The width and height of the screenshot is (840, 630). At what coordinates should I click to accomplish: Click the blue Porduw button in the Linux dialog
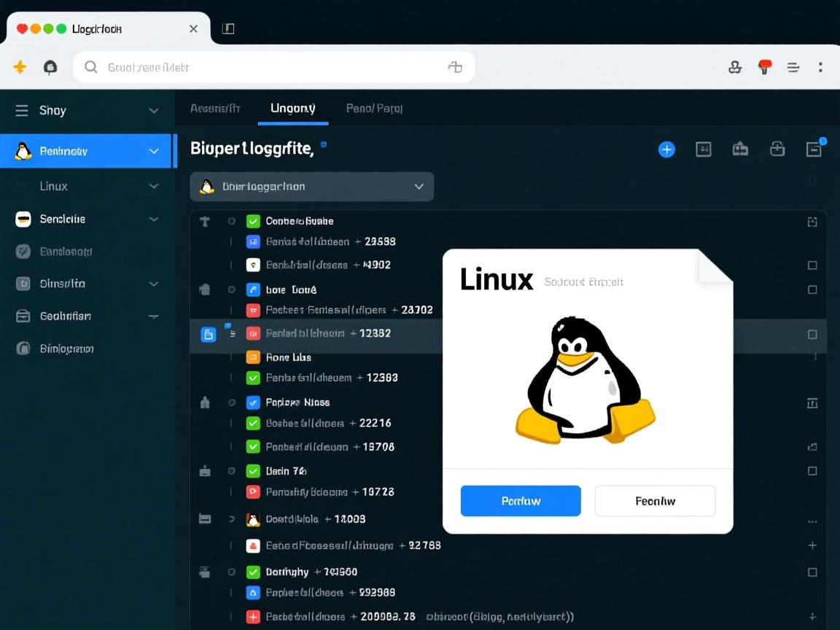[520, 501]
